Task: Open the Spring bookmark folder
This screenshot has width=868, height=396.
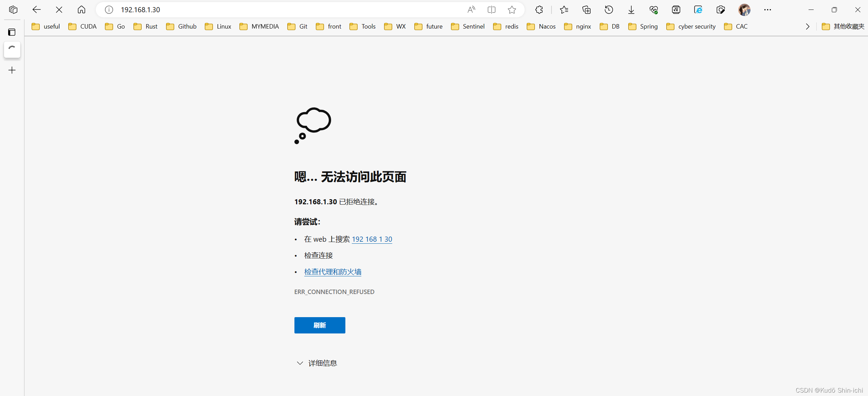Action: 643,27
